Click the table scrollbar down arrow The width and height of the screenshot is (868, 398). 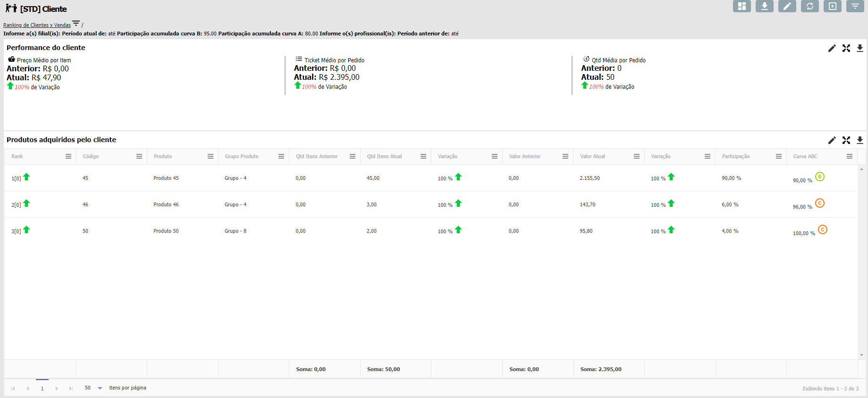tap(861, 355)
